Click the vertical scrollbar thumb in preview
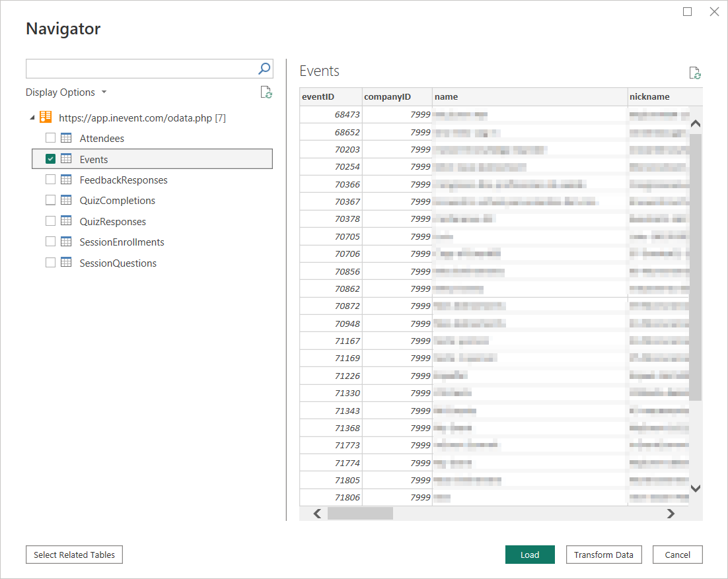This screenshot has height=579, width=728. [696, 267]
